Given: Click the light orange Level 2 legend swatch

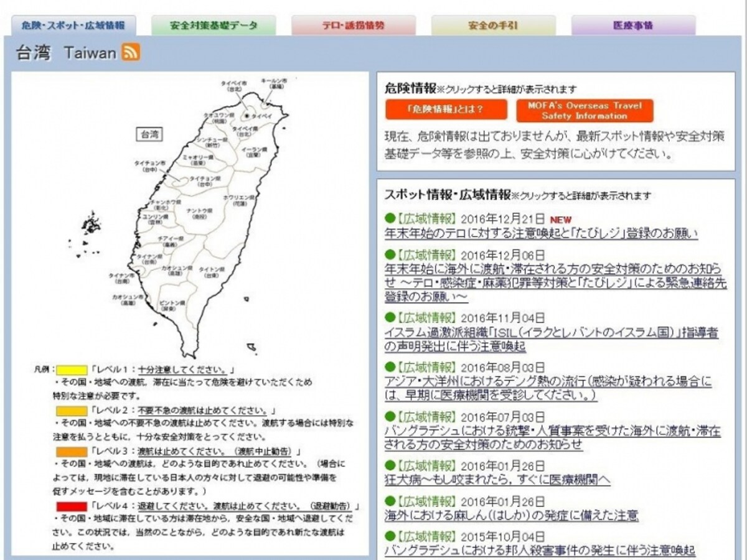Looking at the screenshot, I should (72, 411).
